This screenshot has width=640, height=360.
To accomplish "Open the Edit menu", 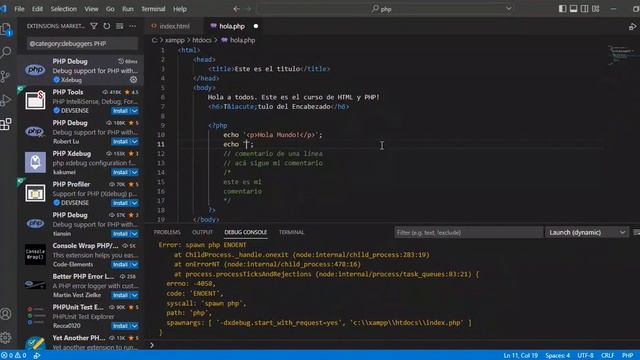I will tap(37, 9).
